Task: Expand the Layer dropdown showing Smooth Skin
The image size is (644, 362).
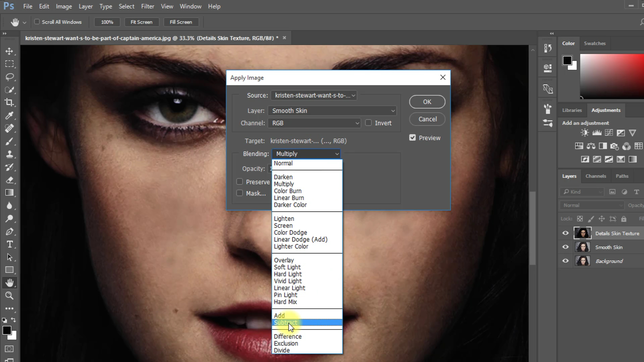Action: [332, 111]
